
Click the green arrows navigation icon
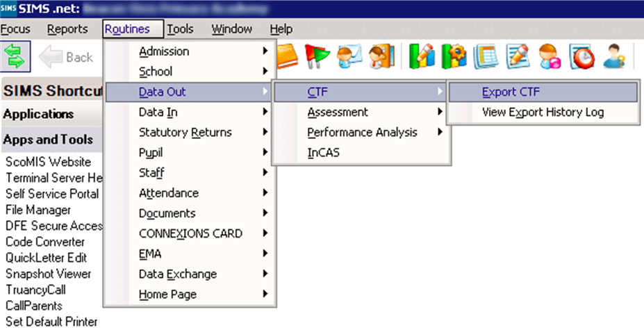click(15, 56)
